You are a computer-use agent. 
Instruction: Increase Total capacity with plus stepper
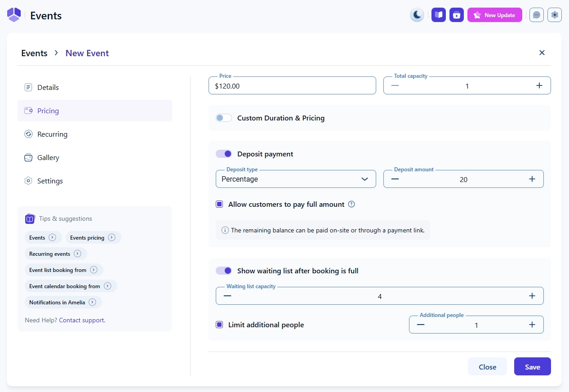[x=539, y=85]
